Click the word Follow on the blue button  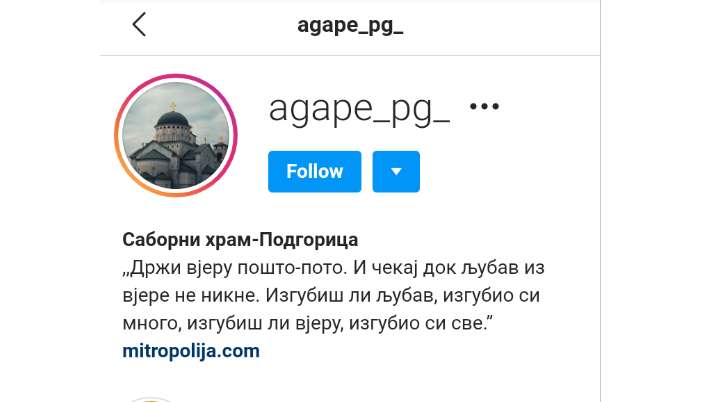coord(315,172)
